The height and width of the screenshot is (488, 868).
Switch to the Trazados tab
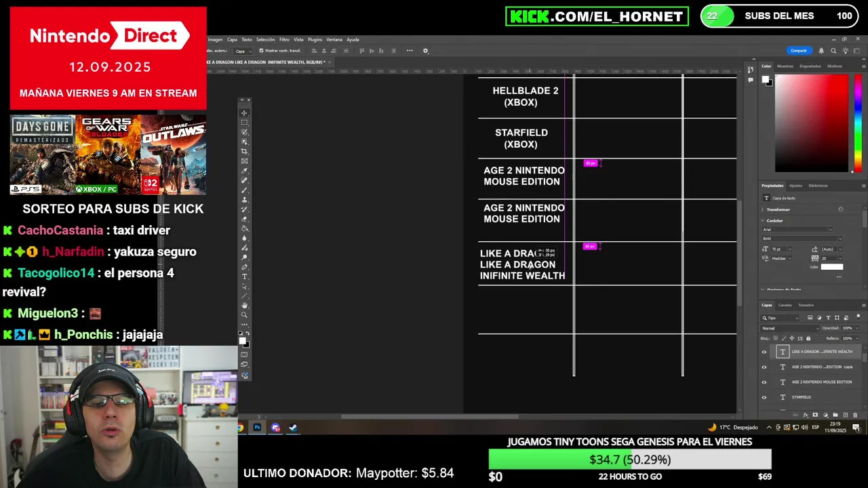[x=806, y=305]
